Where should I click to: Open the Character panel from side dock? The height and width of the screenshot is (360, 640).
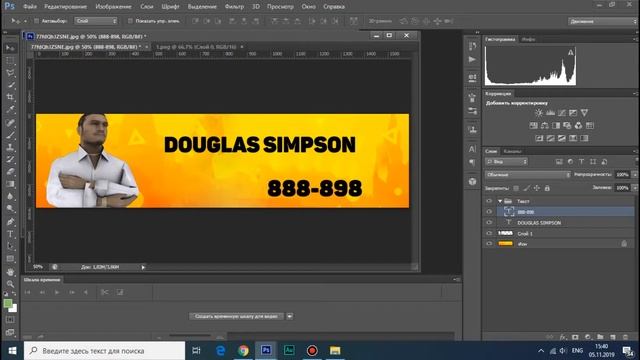coord(472,149)
